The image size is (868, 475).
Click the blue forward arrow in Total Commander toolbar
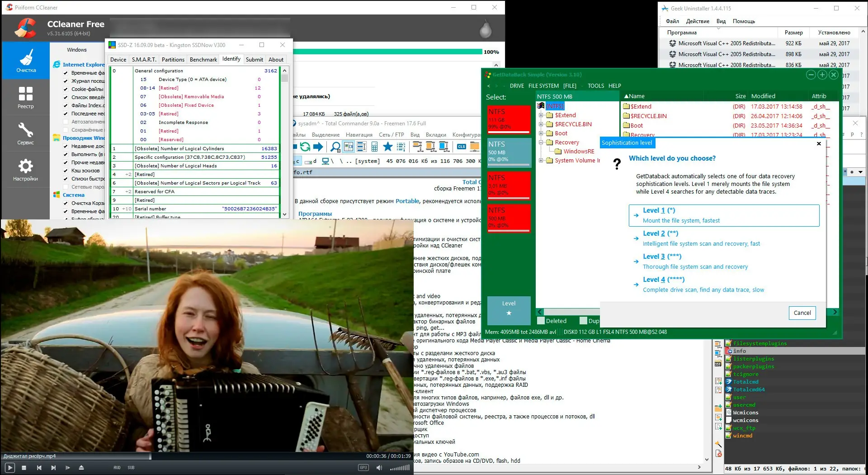click(x=318, y=147)
